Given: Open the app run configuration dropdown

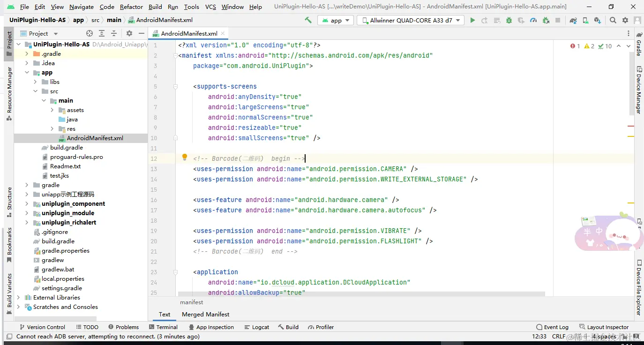Looking at the screenshot, I should click(336, 20).
